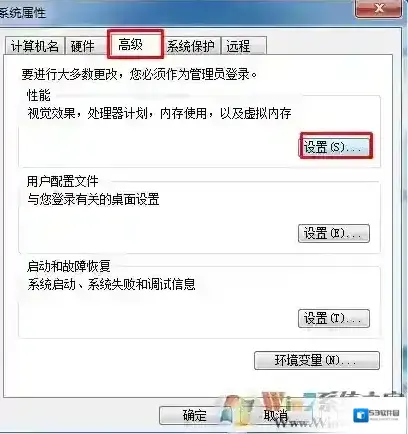
Task: Switch to the 远程 tab
Action: pyautogui.click(x=243, y=46)
